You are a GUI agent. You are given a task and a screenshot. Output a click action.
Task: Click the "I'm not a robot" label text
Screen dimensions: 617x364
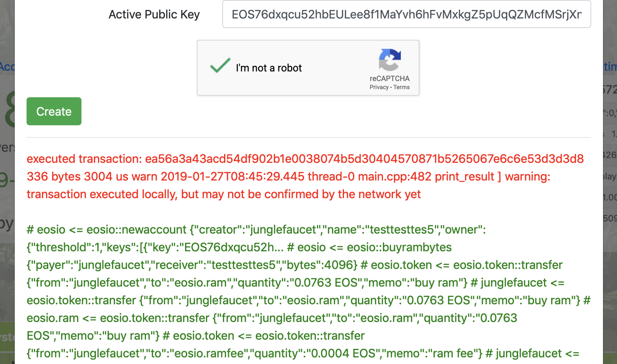tap(269, 68)
